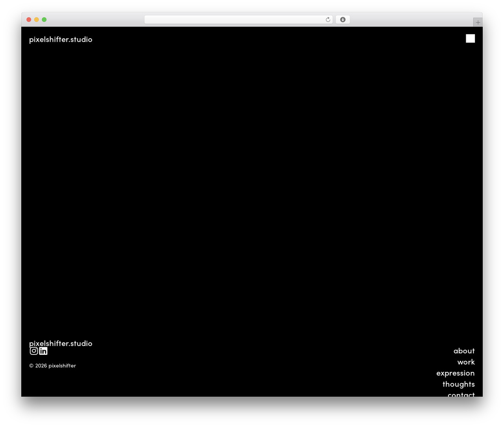
Task: Open a new tab with plus button
Action: pos(478,22)
